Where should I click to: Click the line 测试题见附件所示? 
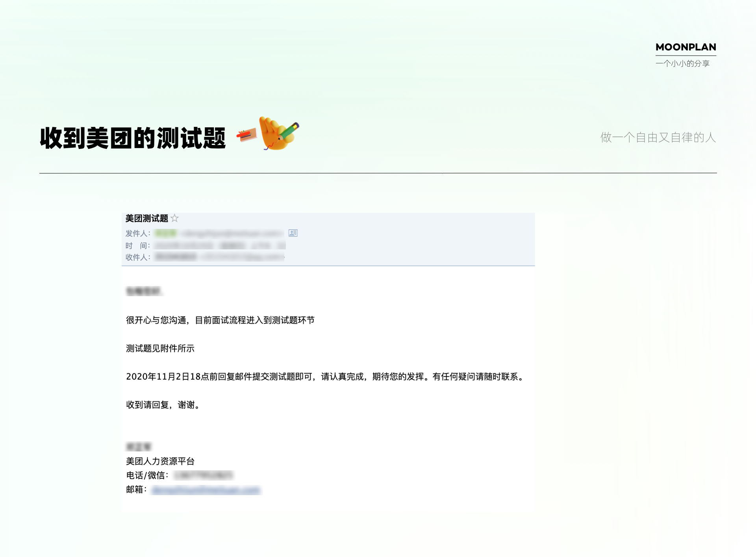[160, 348]
